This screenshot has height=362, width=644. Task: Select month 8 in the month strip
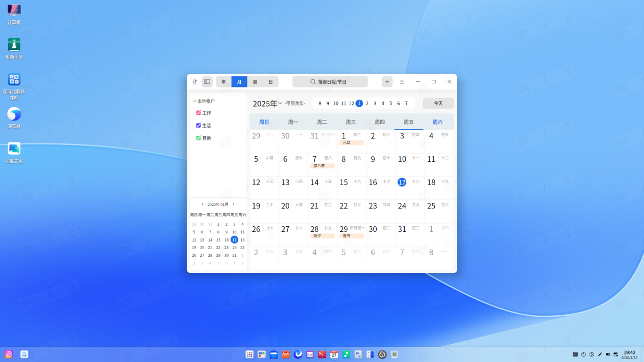pos(320,104)
